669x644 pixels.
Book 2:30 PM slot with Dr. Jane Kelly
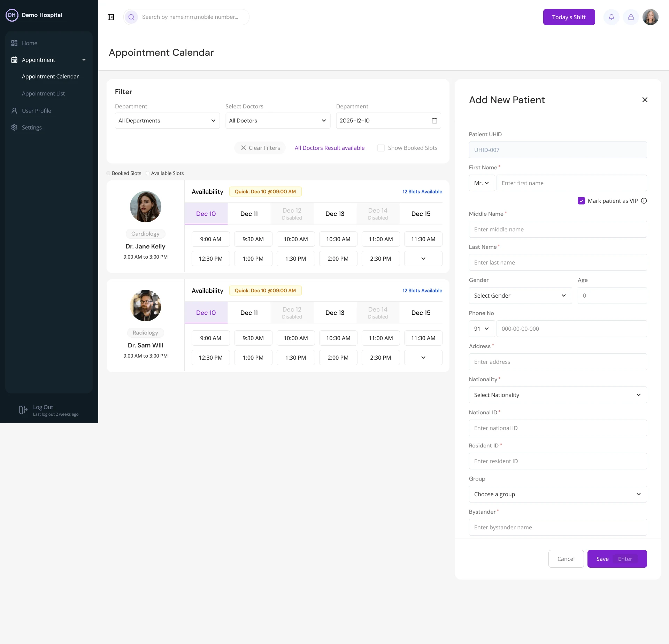pyautogui.click(x=380, y=259)
